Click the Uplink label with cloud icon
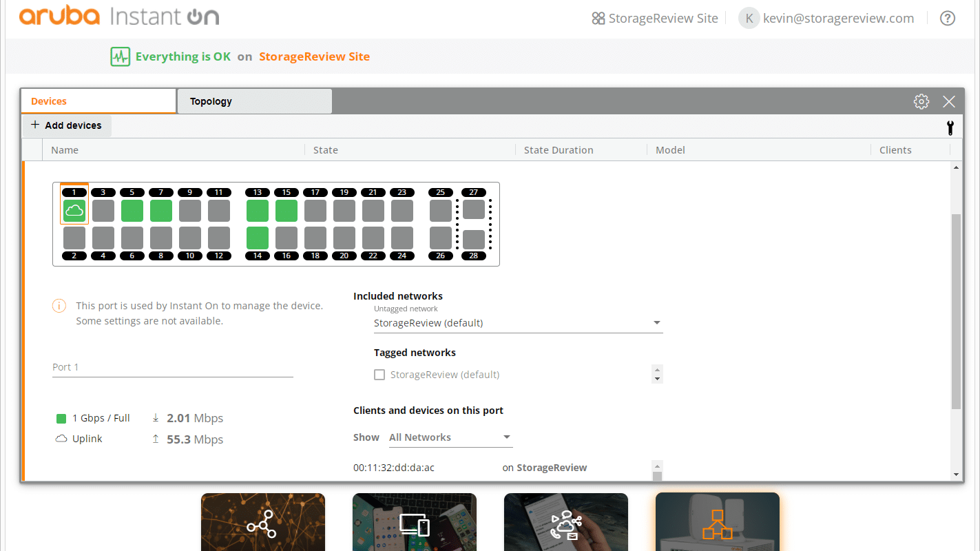Viewport: 980px width, 551px height. coord(79,439)
